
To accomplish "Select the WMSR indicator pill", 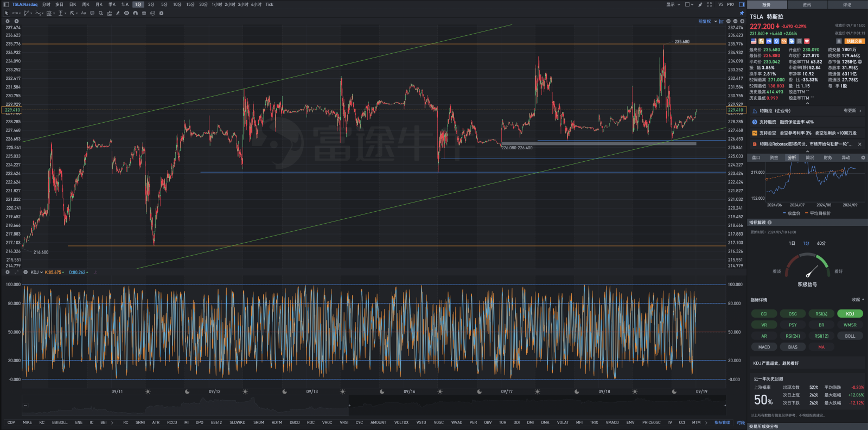I will pyautogui.click(x=850, y=325).
